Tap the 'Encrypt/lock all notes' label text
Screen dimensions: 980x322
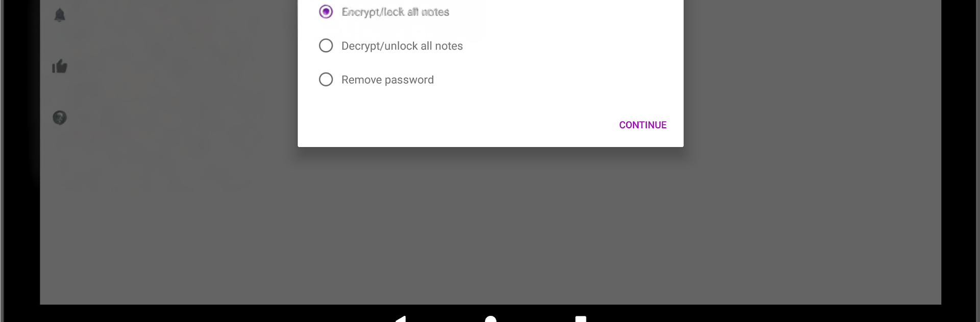coord(396,12)
